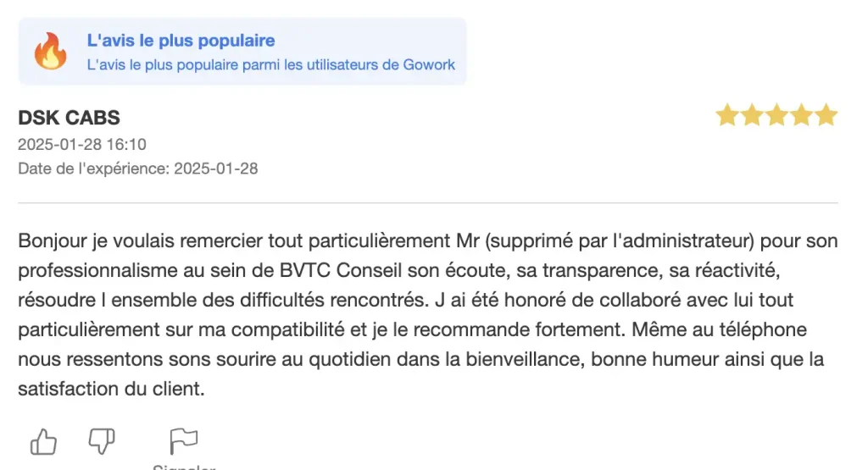868x470 pixels.
Task: Click the subtitle mentioning utilisateurs de Gowork
Action: coord(270,64)
